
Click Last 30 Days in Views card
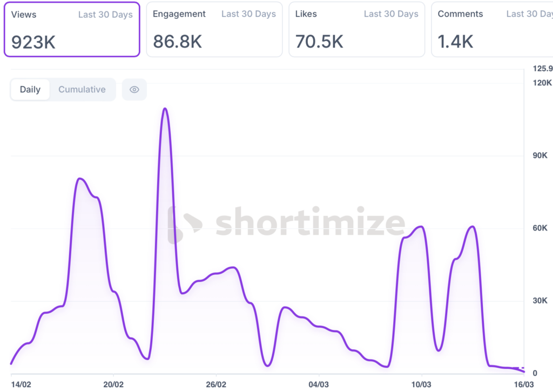[105, 15]
